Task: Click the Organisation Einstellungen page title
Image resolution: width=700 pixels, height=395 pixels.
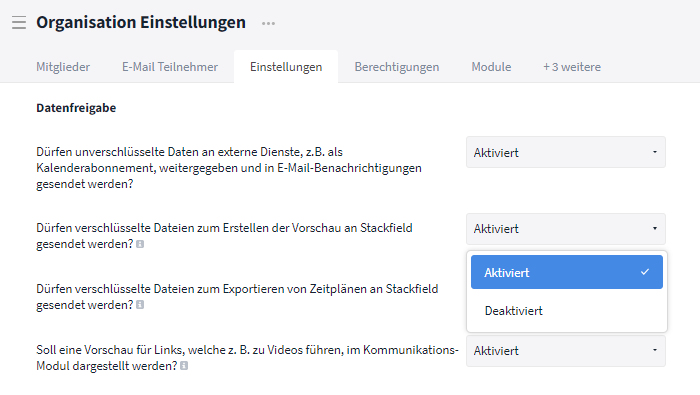Action: click(141, 22)
